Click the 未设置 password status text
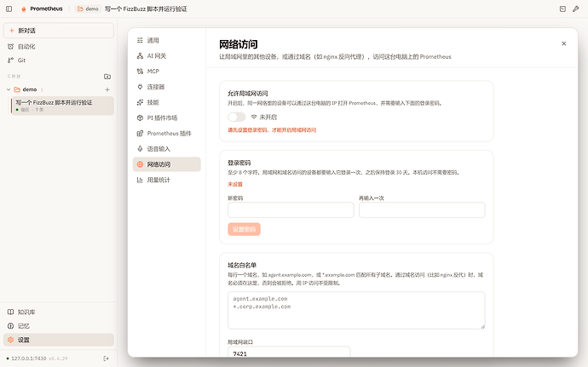Image resolution: width=588 pixels, height=367 pixels. point(235,185)
